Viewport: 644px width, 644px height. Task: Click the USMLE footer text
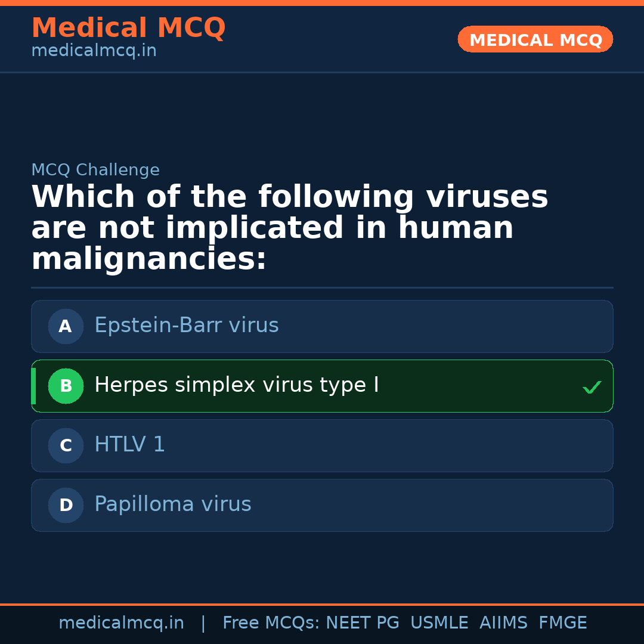pos(439,623)
